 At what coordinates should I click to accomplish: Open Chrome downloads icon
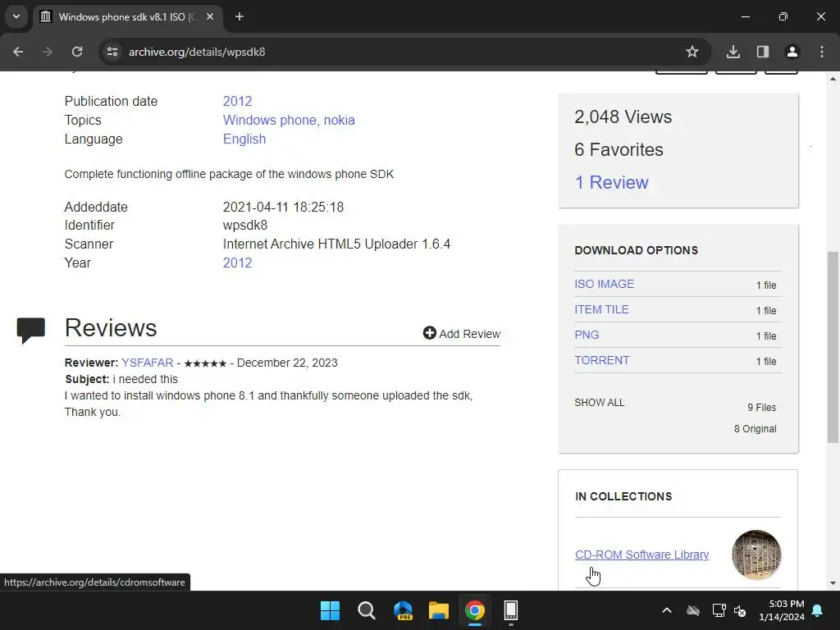[x=733, y=52]
